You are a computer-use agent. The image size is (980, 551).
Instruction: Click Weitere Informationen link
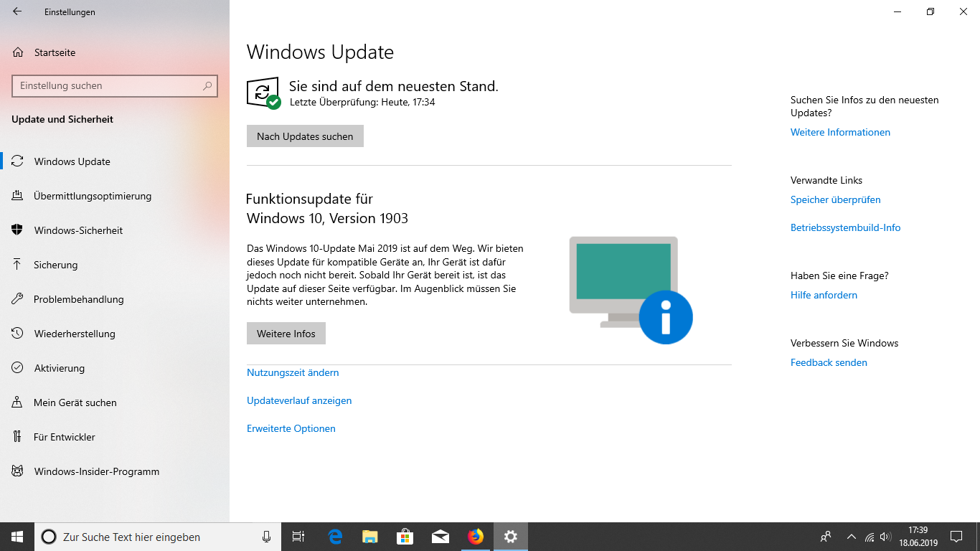840,132
